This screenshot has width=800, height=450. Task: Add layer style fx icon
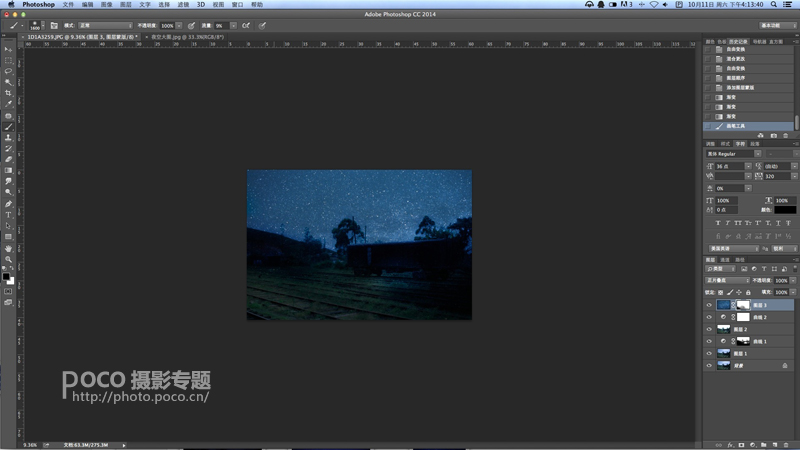click(730, 445)
